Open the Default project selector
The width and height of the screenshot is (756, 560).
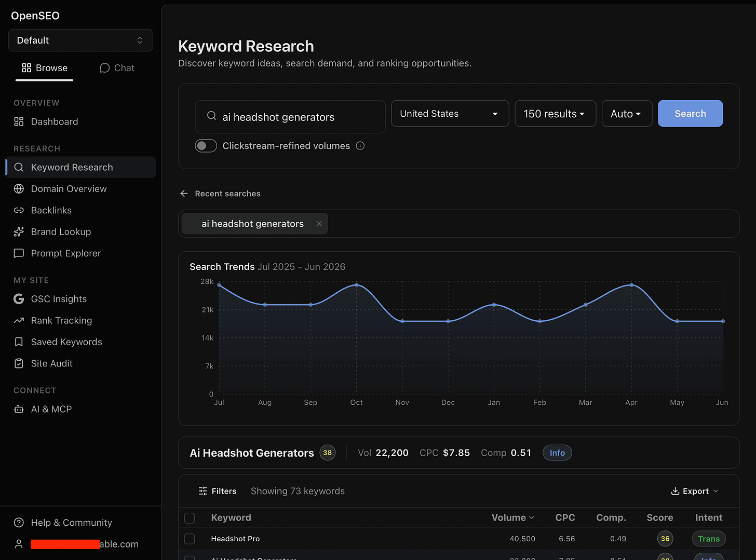coord(80,40)
